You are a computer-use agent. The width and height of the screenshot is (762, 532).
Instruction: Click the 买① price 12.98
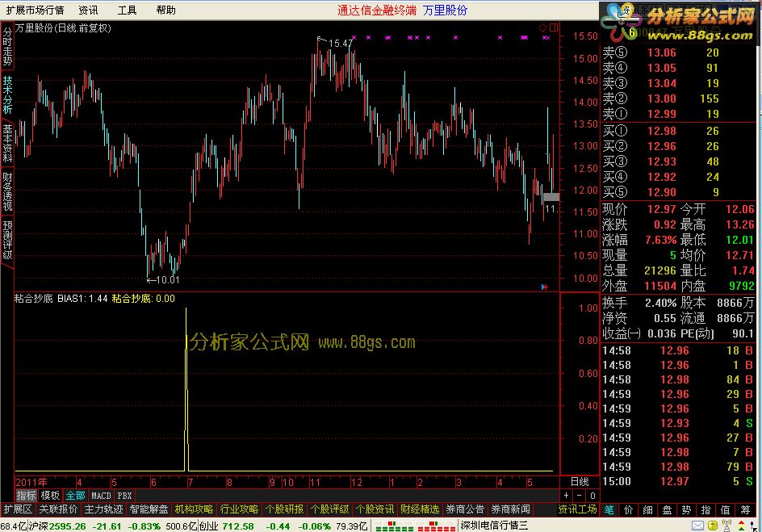pyautogui.click(x=661, y=131)
